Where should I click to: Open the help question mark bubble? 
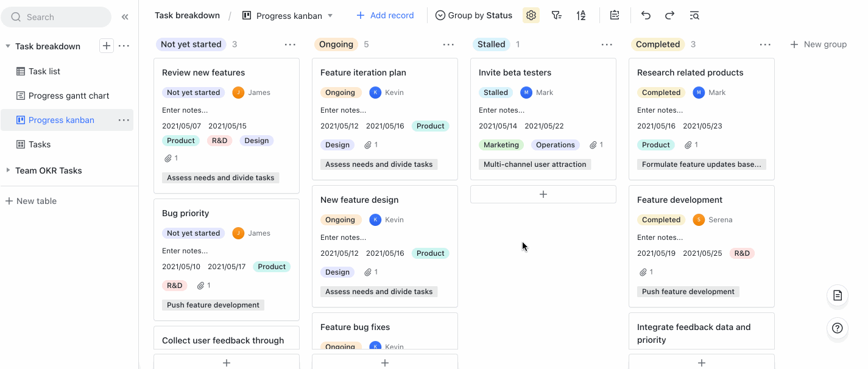coord(837,328)
